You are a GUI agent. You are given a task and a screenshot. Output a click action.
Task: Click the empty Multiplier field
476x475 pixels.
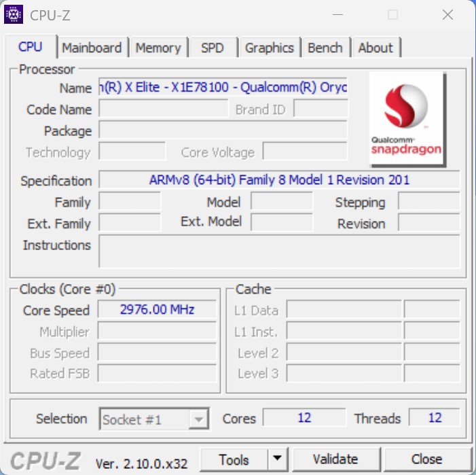point(158,331)
